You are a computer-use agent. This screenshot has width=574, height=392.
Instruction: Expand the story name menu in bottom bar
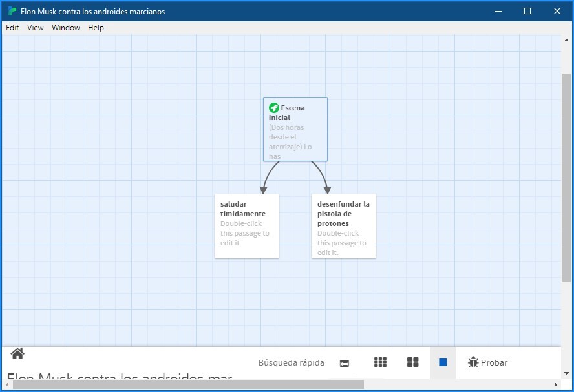point(120,378)
